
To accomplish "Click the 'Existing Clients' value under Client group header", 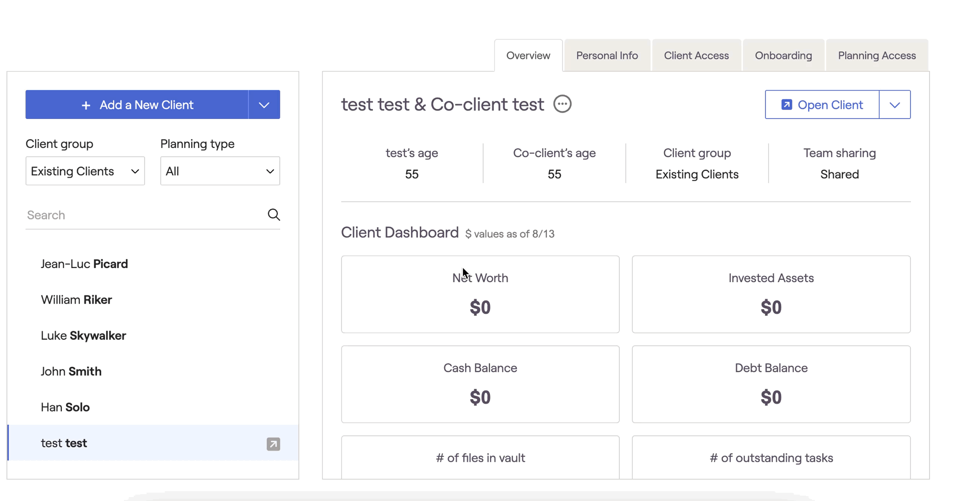I will tap(697, 174).
